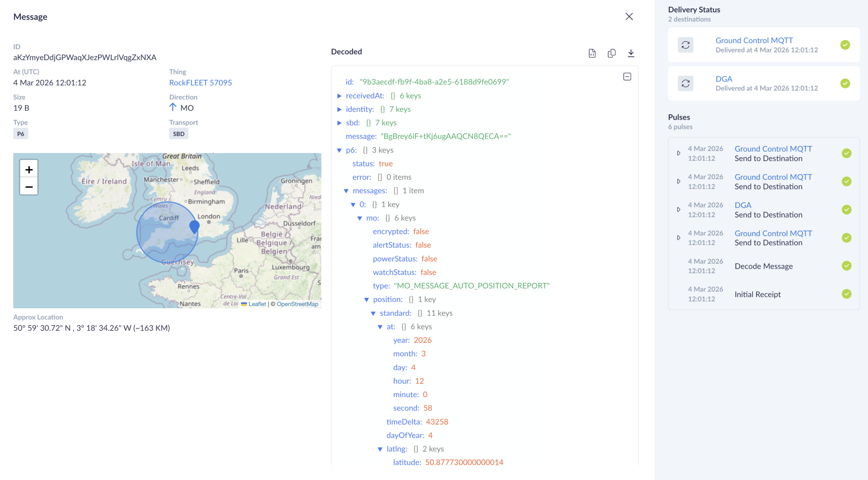This screenshot has width=868, height=480.
Task: Copy the decoded message using copy icon
Action: pos(612,53)
